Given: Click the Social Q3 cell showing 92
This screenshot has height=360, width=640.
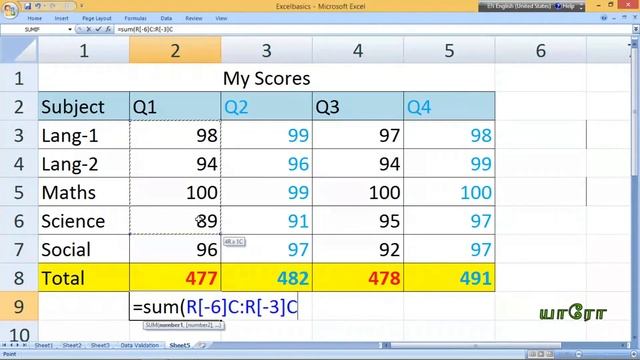Looking at the screenshot, I should click(358, 249).
